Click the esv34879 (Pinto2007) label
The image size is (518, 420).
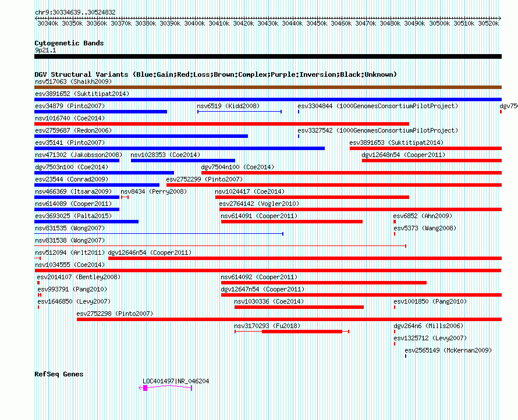coord(70,106)
